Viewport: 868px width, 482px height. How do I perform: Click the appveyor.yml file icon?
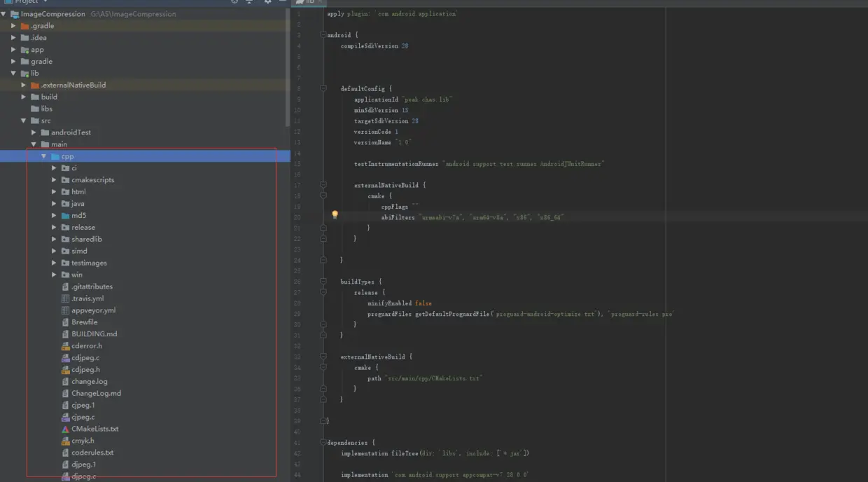(66, 310)
